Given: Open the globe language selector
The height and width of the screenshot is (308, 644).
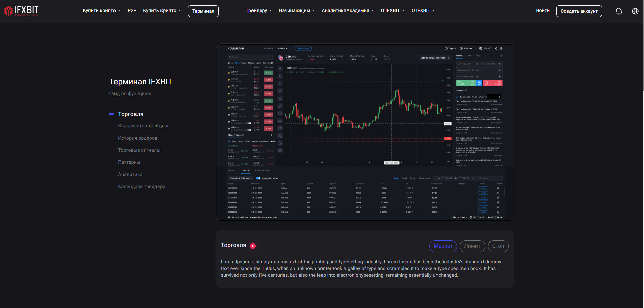Looking at the screenshot, I should click(635, 11).
